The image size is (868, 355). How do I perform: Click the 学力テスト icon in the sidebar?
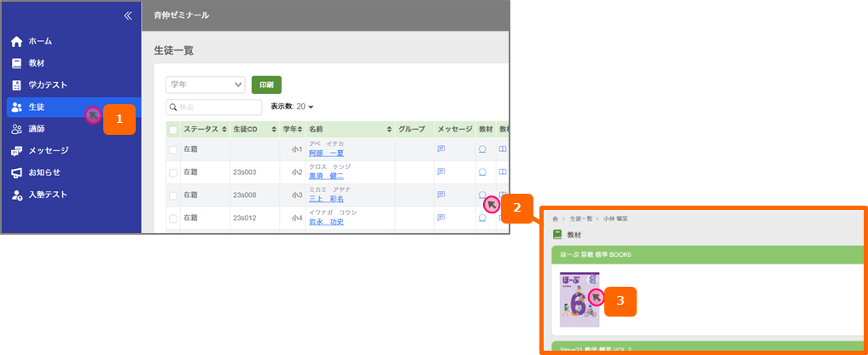(16, 85)
